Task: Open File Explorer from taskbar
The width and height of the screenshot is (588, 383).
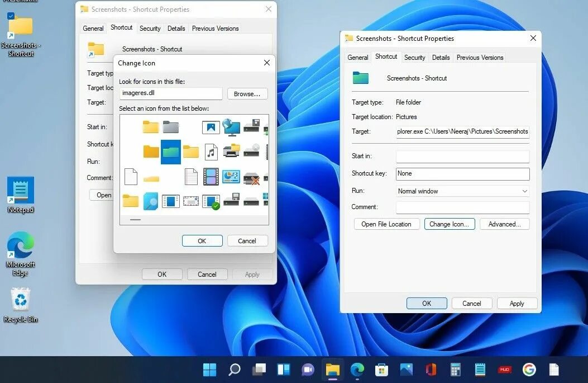Action: 332,370
